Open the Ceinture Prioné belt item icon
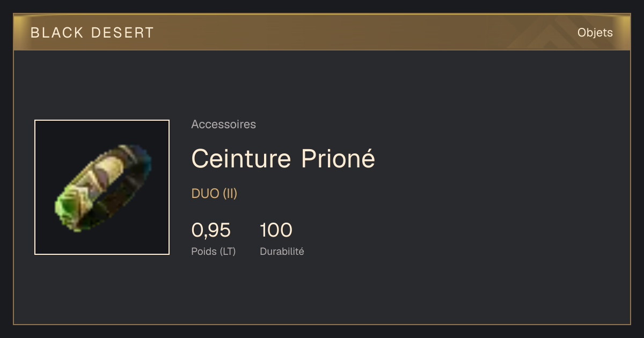 click(102, 187)
